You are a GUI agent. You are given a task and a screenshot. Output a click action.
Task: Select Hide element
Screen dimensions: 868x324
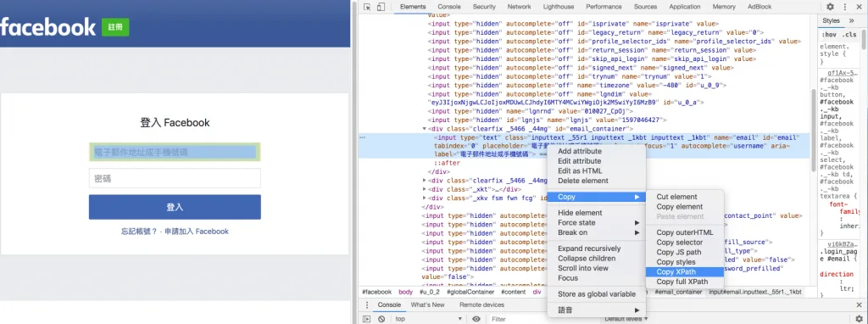pyautogui.click(x=597, y=213)
